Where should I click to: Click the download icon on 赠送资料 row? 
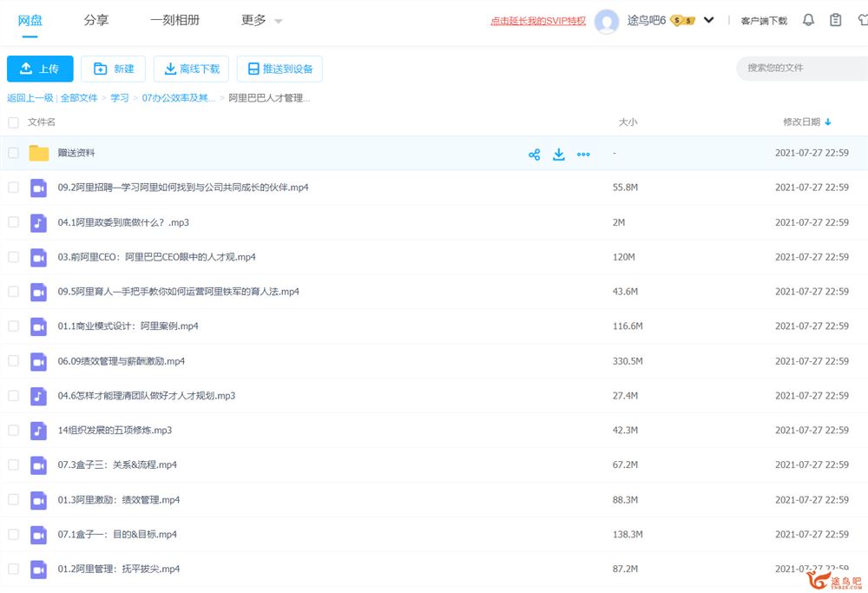pyautogui.click(x=559, y=154)
